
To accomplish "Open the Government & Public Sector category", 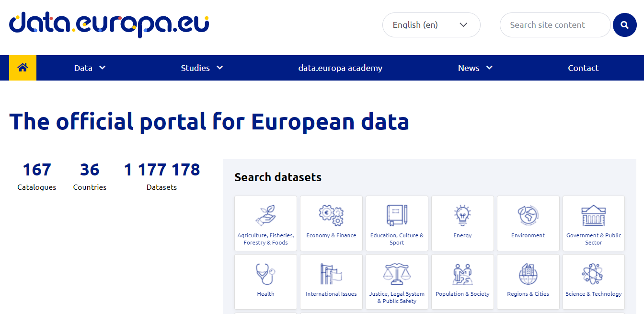I will [593, 223].
